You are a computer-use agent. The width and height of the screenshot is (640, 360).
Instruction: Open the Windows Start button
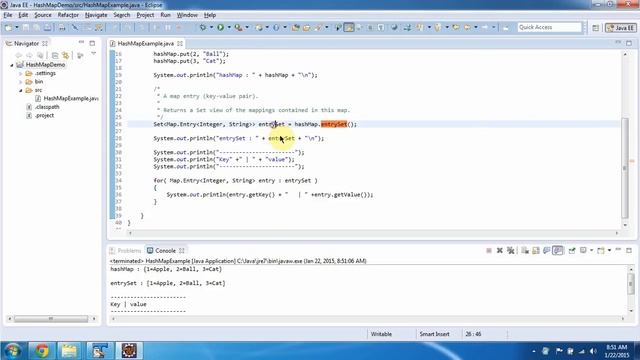point(13,351)
